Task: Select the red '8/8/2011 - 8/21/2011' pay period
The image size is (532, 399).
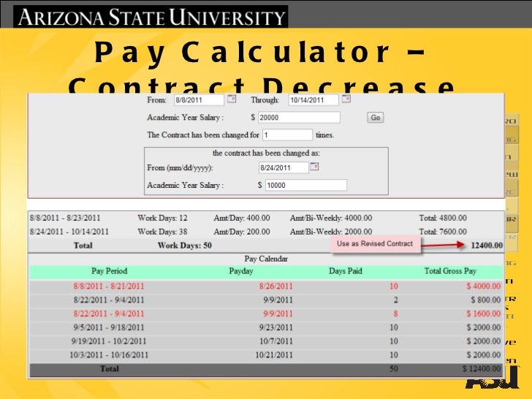Action: click(x=109, y=286)
